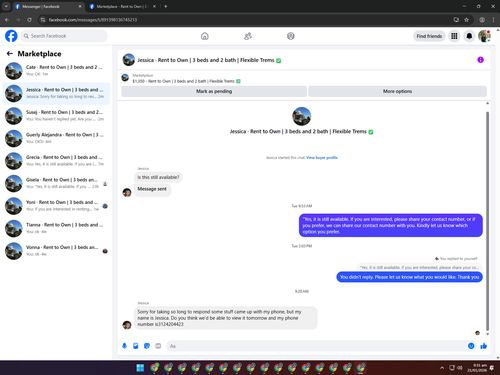This screenshot has width=500, height=375.
Task: Select the highlighted Jessica conversation
Action: (x=56, y=93)
